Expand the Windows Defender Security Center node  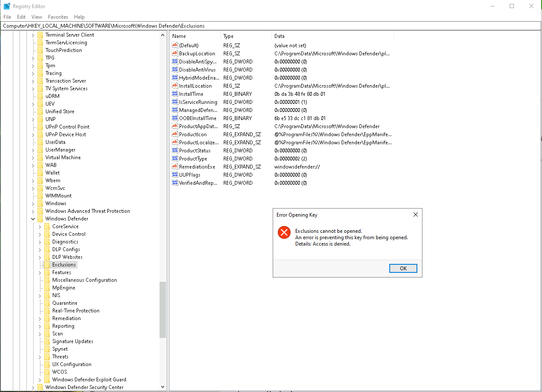click(33, 387)
